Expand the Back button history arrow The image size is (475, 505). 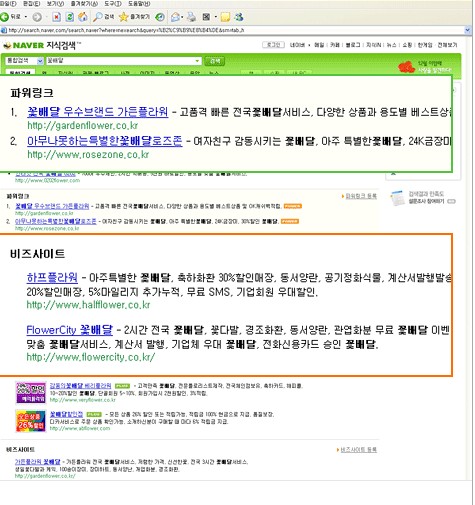(26, 17)
